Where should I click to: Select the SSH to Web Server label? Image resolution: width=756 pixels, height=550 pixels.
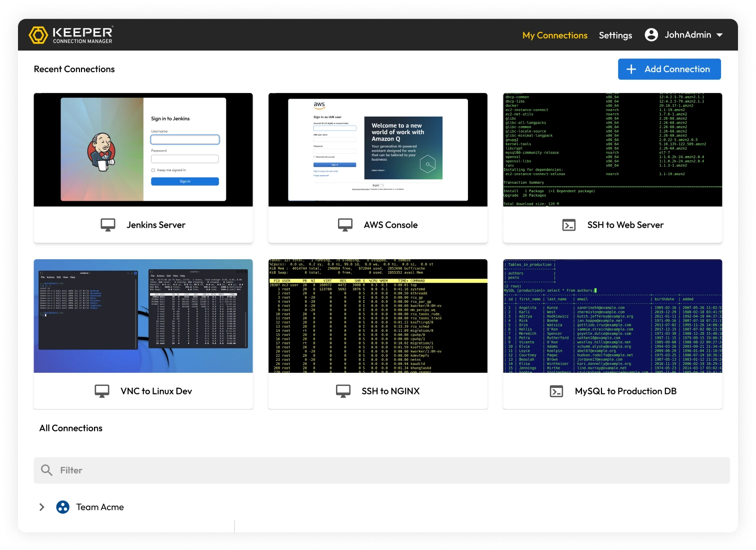point(625,225)
